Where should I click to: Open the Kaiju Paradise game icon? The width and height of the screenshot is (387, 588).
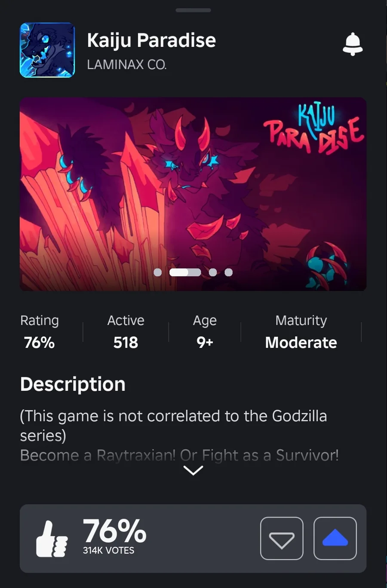point(47,50)
